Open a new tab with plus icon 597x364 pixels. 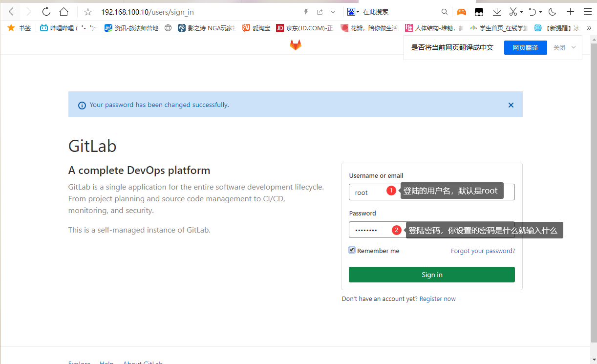pyautogui.click(x=570, y=12)
